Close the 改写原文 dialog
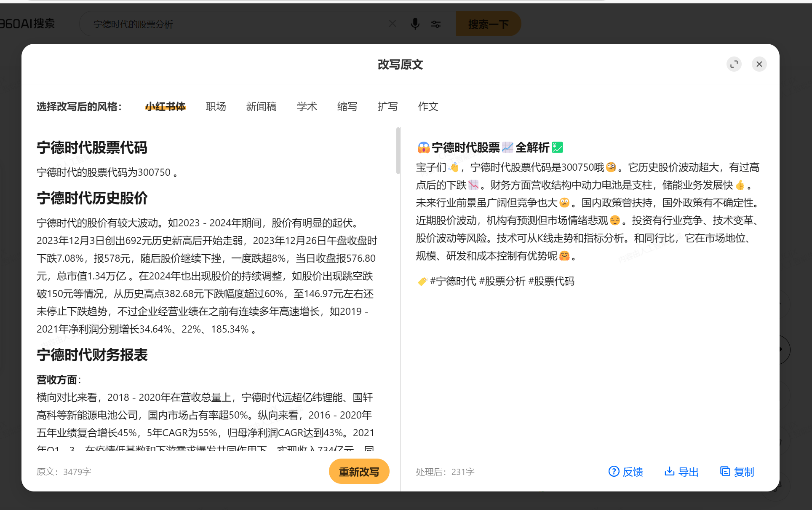Image resolution: width=812 pixels, height=510 pixels. pyautogui.click(x=759, y=64)
